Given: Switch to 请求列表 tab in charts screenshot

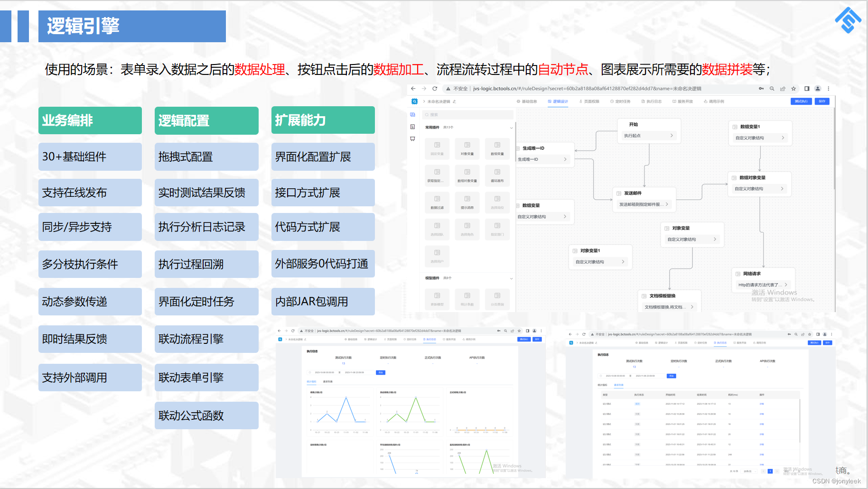Looking at the screenshot, I should tap(327, 382).
